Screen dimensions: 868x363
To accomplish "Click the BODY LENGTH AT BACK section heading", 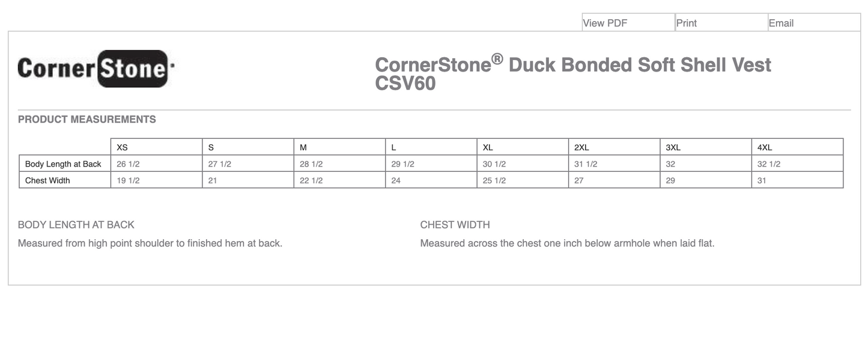I will [76, 224].
